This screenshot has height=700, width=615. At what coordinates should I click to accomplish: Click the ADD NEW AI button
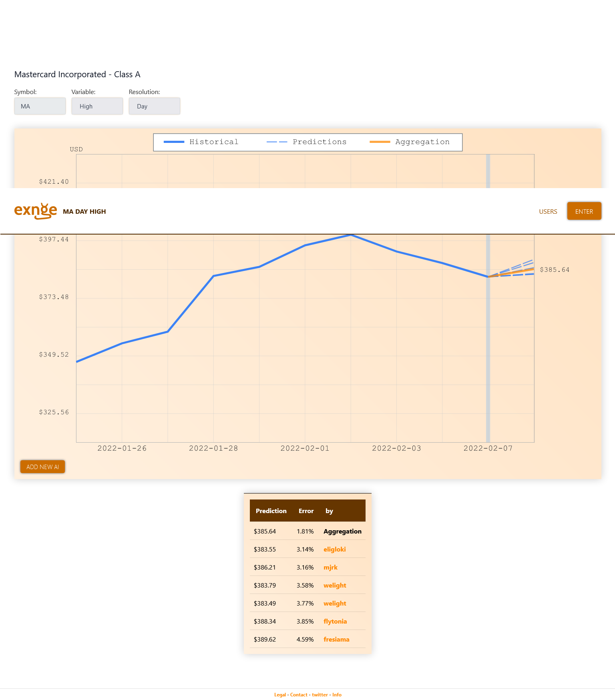pyautogui.click(x=42, y=467)
